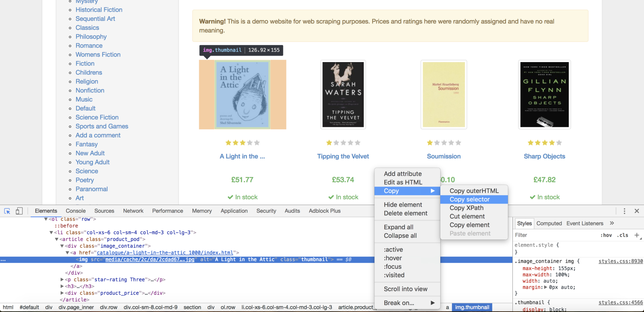Choose Copy XPath in the submenu
The height and width of the screenshot is (312, 644).
coord(474,208)
